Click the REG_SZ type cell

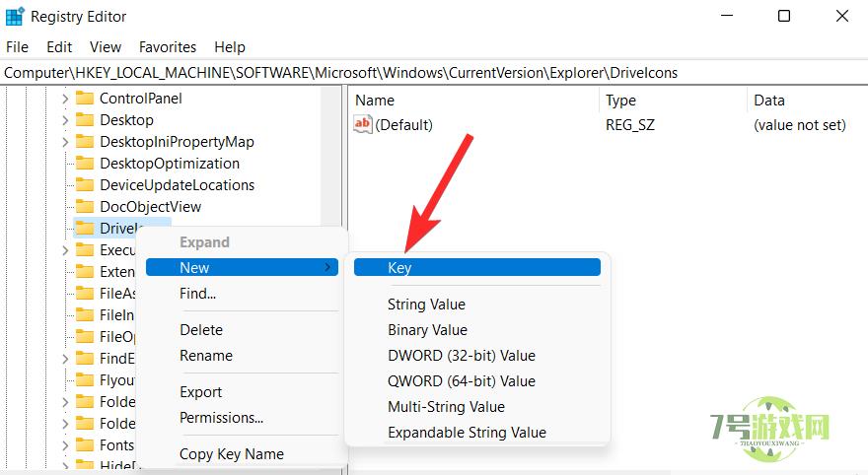(x=630, y=125)
